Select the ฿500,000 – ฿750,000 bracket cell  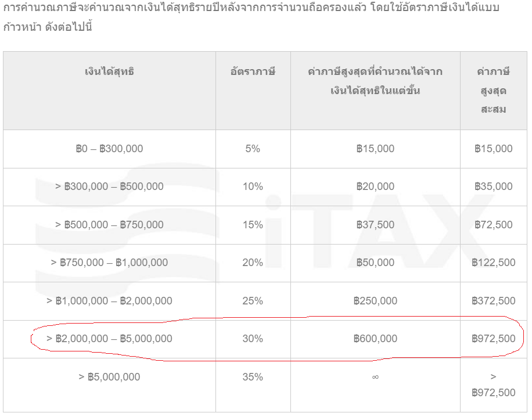109,225
